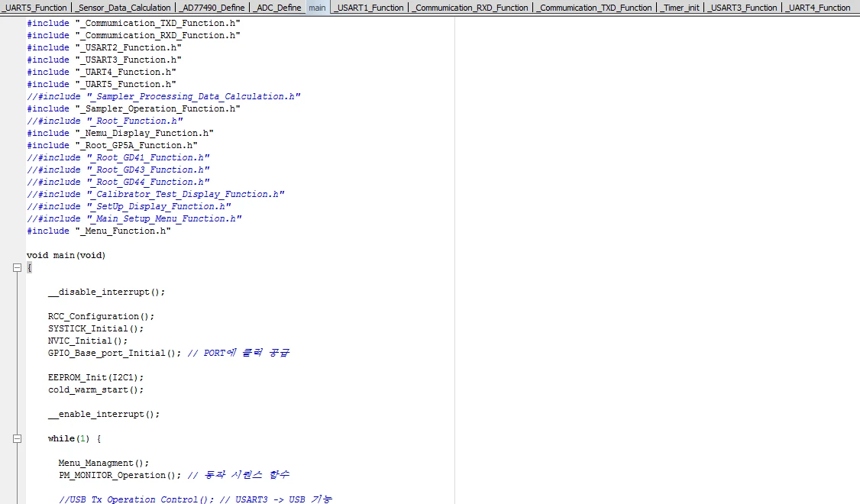Open the _UART4_Function tab
The width and height of the screenshot is (860, 504).
pos(819,8)
